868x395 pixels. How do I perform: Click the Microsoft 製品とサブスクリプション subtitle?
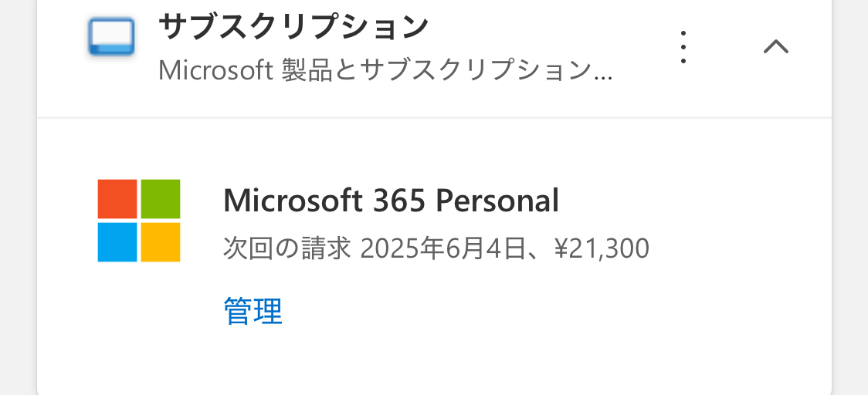(385, 70)
